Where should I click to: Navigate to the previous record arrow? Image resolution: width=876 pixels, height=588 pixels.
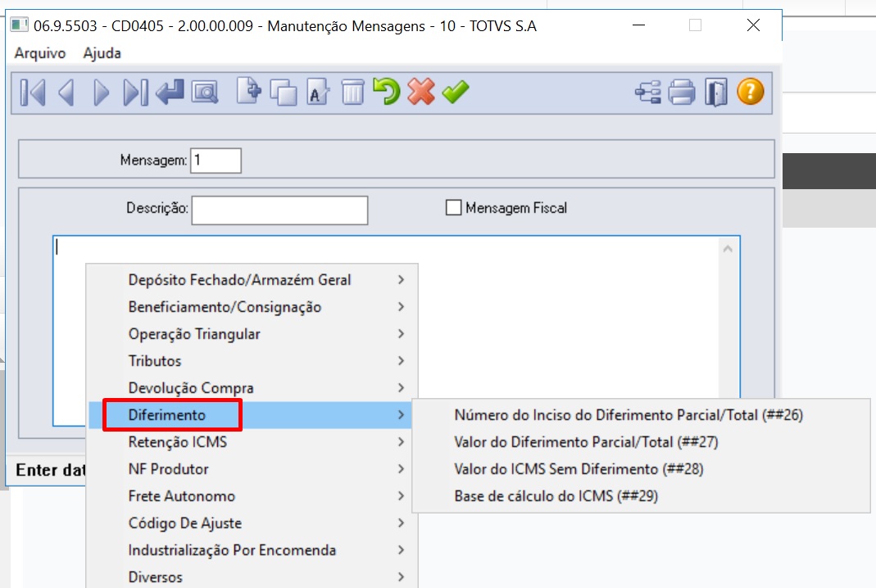point(66,93)
